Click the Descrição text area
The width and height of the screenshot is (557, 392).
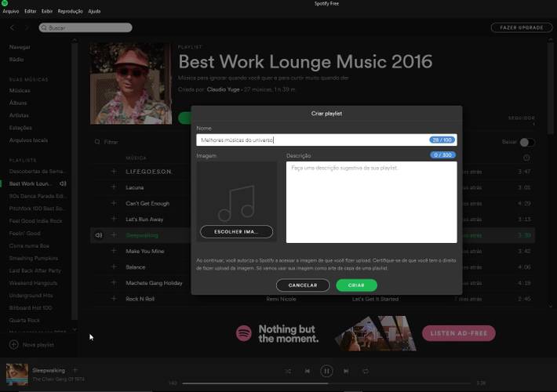[372, 202]
